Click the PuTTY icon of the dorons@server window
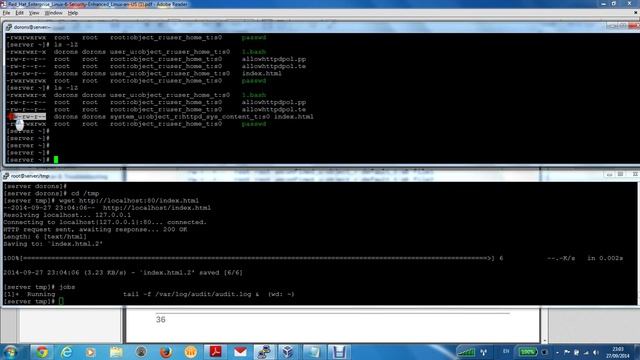 9,27
